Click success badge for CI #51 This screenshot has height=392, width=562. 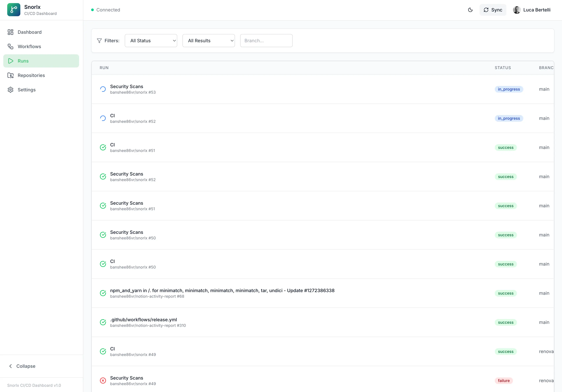click(506, 148)
